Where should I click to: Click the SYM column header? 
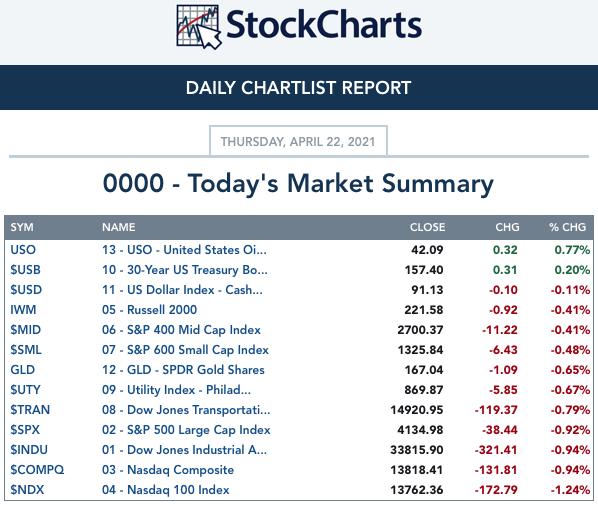coord(22,227)
